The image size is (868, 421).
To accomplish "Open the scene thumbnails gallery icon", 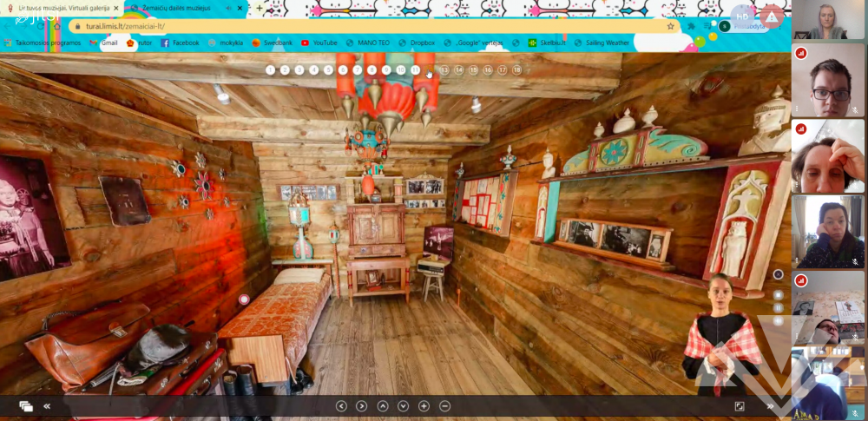I will tap(25, 406).
